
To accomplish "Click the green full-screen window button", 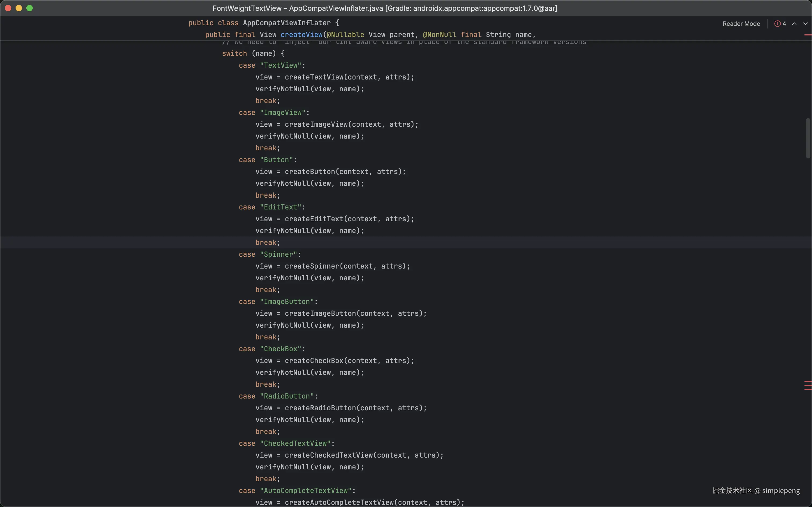I will (30, 8).
